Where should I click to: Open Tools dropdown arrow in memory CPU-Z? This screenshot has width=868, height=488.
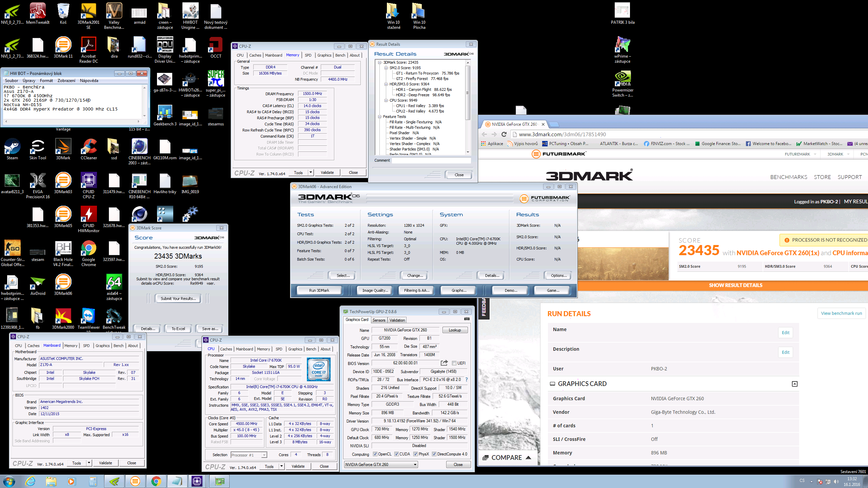click(x=310, y=172)
